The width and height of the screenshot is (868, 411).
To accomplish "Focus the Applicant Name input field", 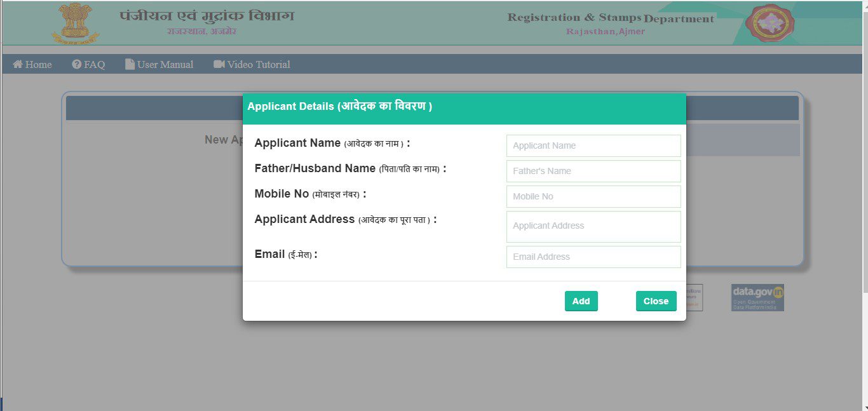I will [593, 145].
